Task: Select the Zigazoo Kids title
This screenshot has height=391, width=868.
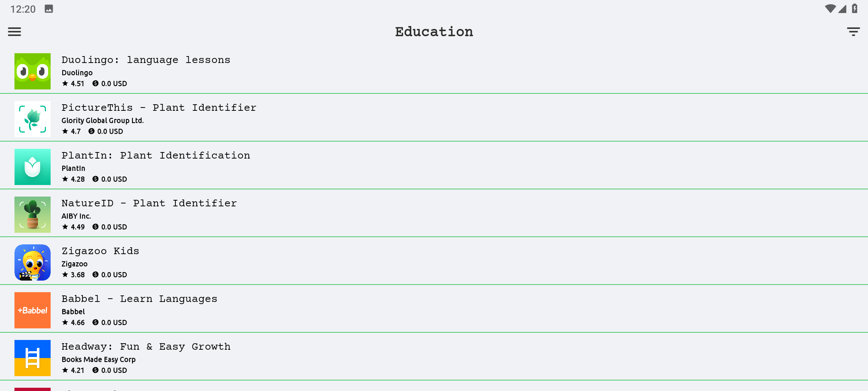Action: 100,251
